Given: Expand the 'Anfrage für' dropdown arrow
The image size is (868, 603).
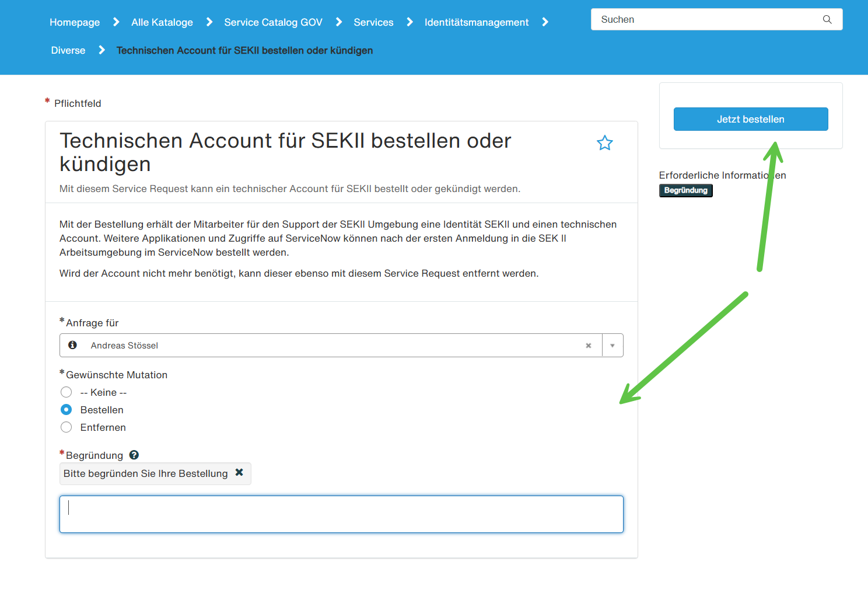Looking at the screenshot, I should pyautogui.click(x=612, y=346).
